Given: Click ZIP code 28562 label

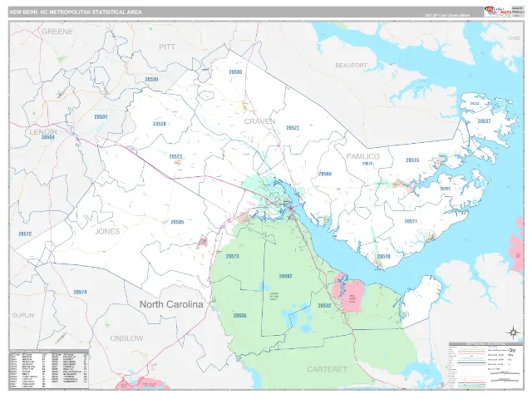Looking at the screenshot, I should [x=285, y=276].
